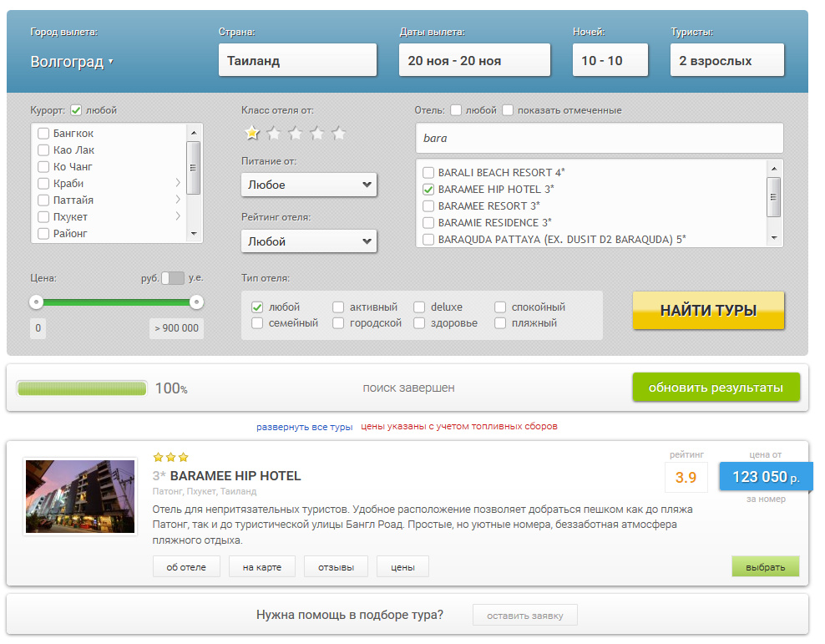Image resolution: width=825 pixels, height=644 pixels.
Task: Open the Таиланд country selector
Action: [x=297, y=60]
